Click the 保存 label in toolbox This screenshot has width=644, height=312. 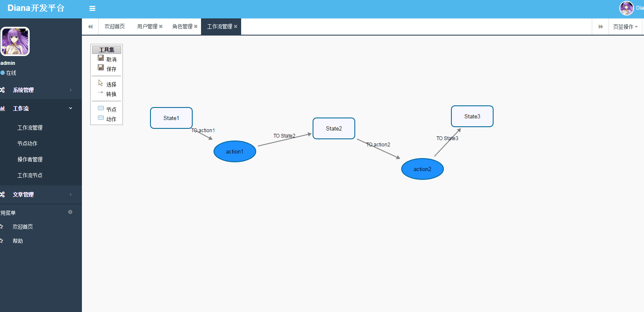click(x=112, y=69)
